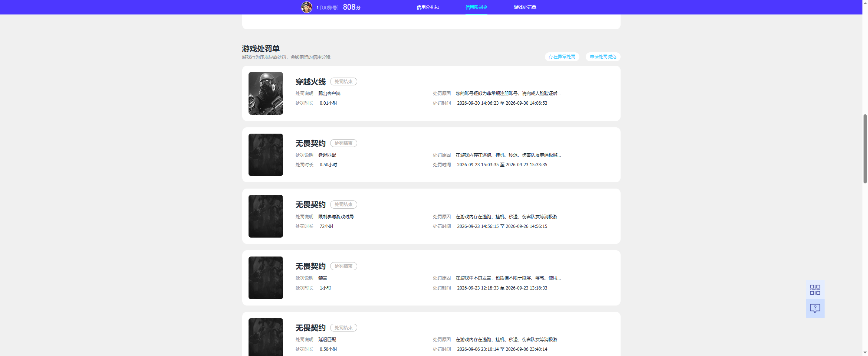The width and height of the screenshot is (868, 356).
Task: Switch to 信用分礼包 tab
Action: pyautogui.click(x=427, y=7)
